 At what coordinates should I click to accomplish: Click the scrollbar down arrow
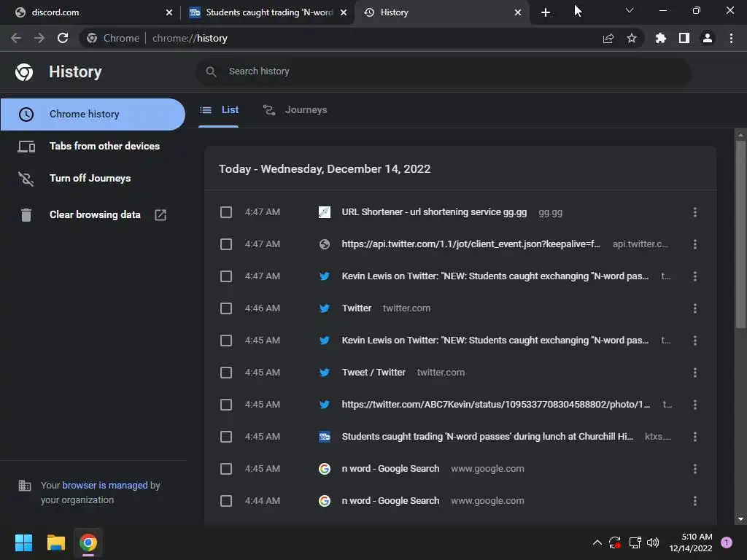pos(740,519)
